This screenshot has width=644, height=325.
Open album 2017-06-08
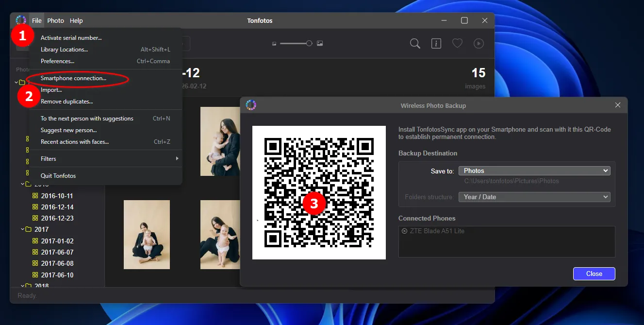pos(57,263)
